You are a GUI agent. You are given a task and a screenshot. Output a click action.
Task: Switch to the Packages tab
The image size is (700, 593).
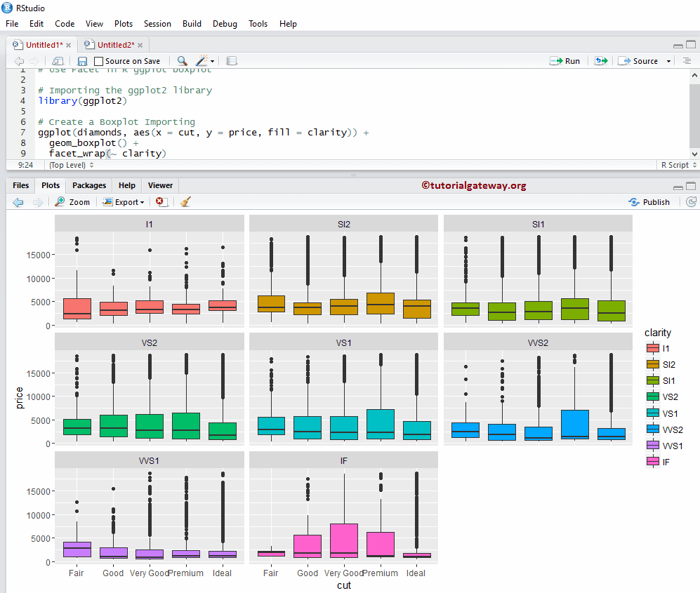89,185
